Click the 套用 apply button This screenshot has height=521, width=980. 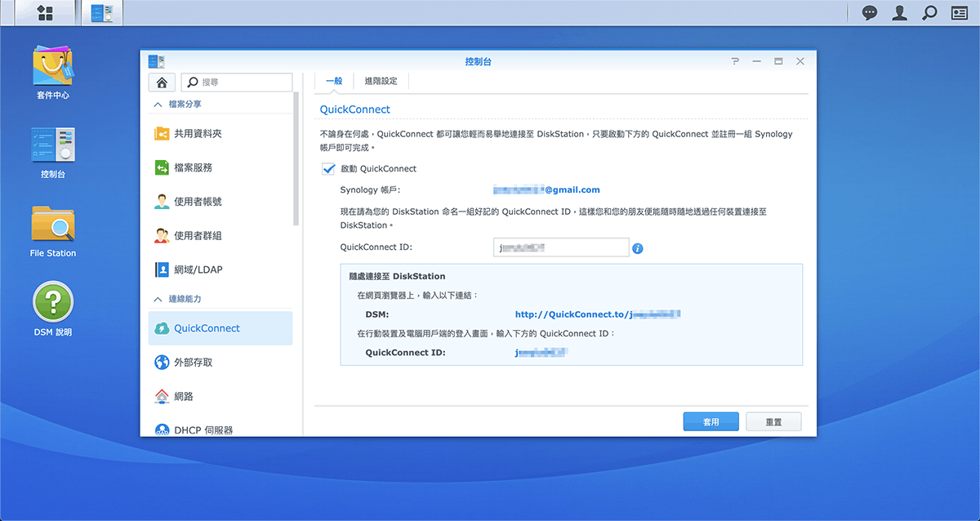pos(711,422)
